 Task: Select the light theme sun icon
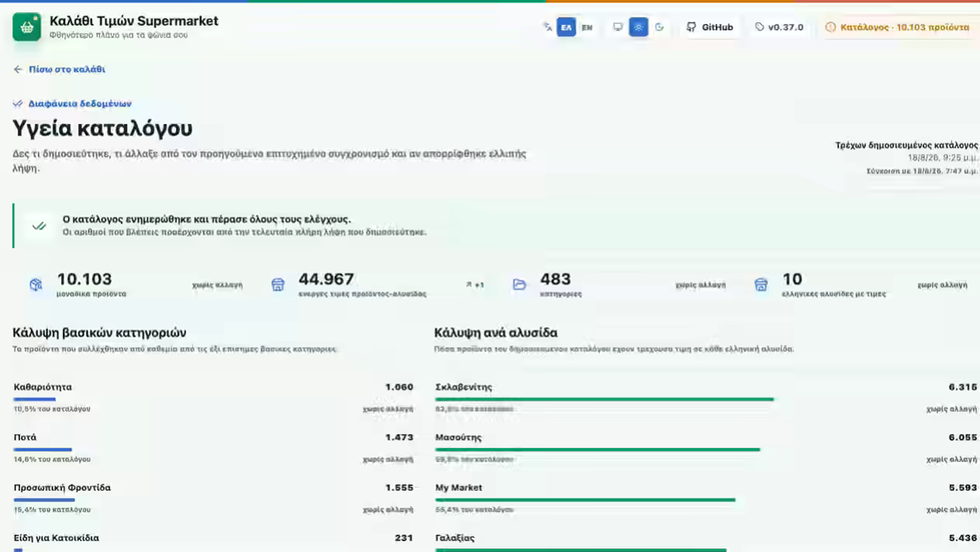coord(639,27)
